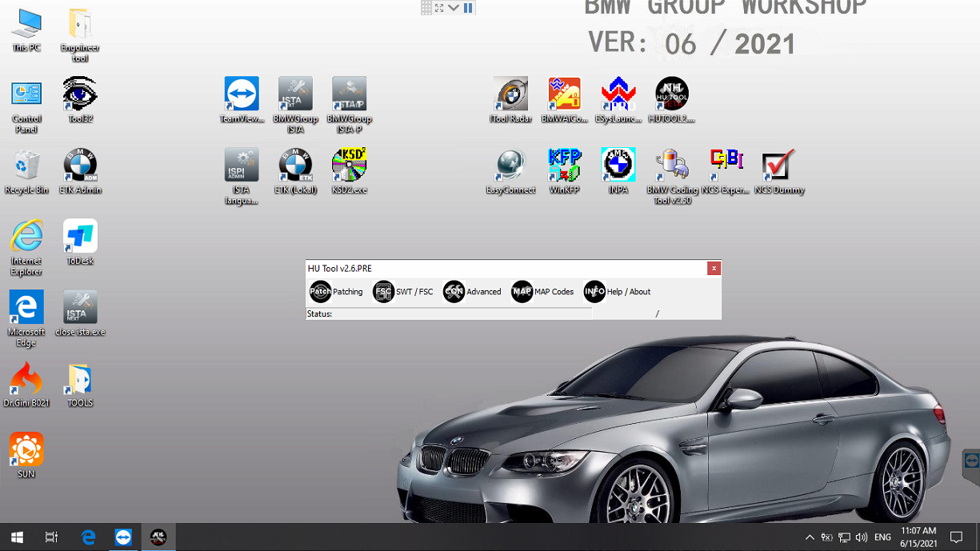Switch to TeamViewer in taskbar
The image size is (980, 551).
coord(123,537)
